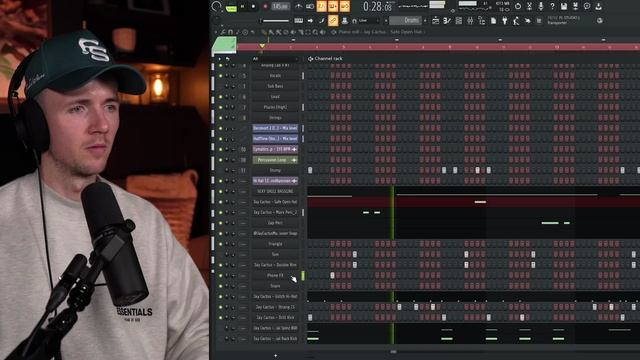Click the tempo field showing 145
Image resolution: width=640 pixels, height=360 pixels.
click(280, 7)
